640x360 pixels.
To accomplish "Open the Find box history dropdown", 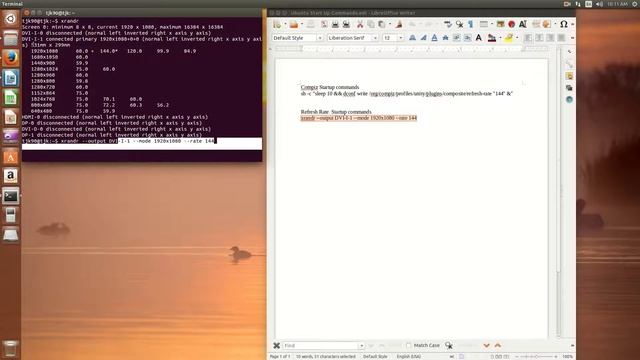I will [x=361, y=346].
